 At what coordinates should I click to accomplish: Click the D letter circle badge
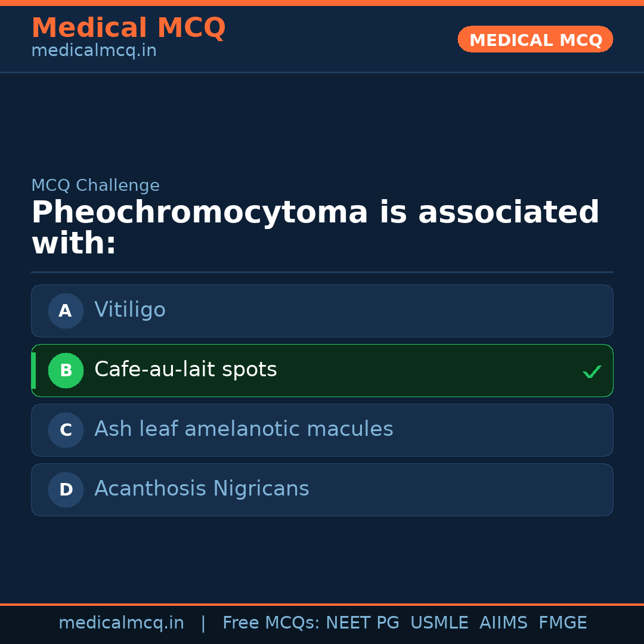click(66, 490)
